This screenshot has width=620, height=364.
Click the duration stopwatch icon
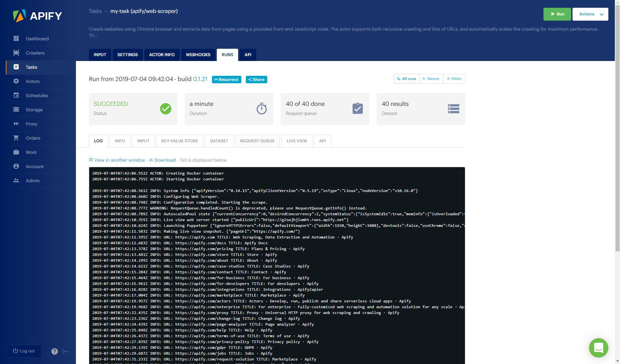click(x=262, y=108)
